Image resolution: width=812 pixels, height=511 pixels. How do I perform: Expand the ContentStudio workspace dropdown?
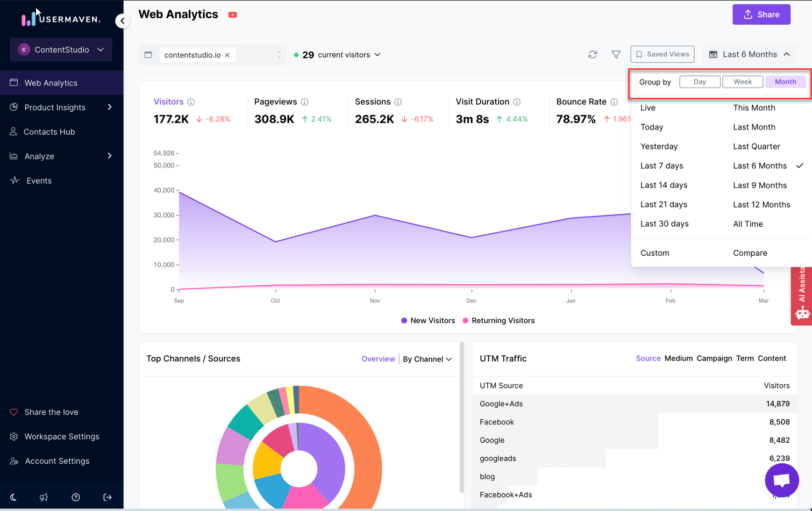(x=101, y=49)
